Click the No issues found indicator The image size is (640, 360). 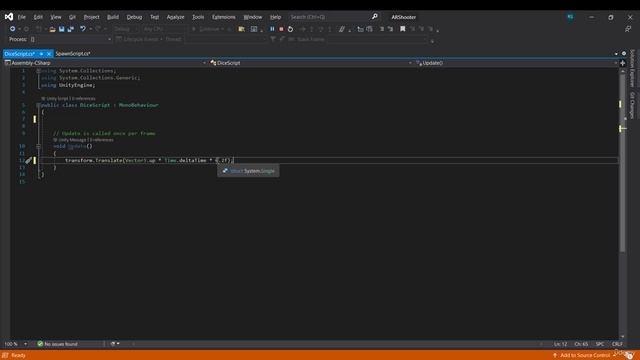[x=57, y=344]
